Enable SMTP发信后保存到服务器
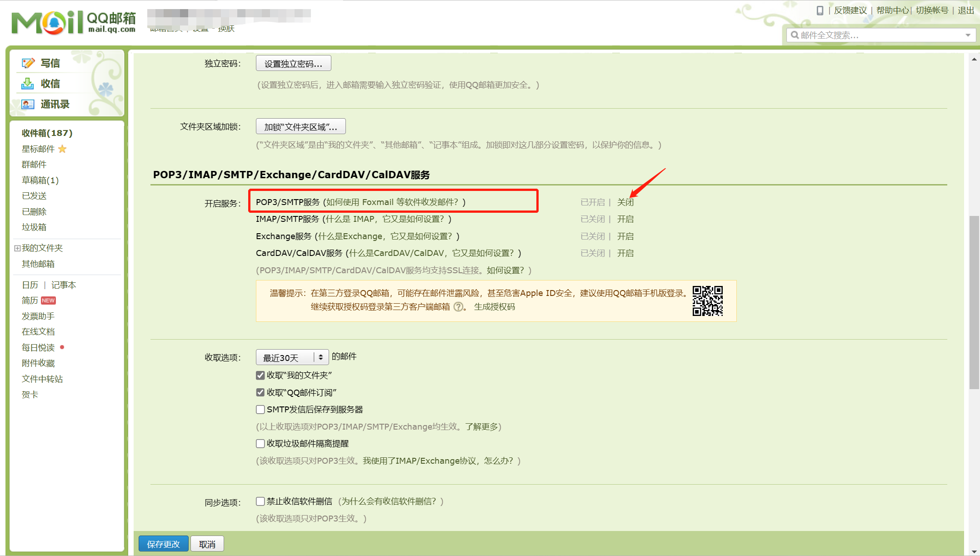This screenshot has width=980, height=556. click(x=260, y=409)
